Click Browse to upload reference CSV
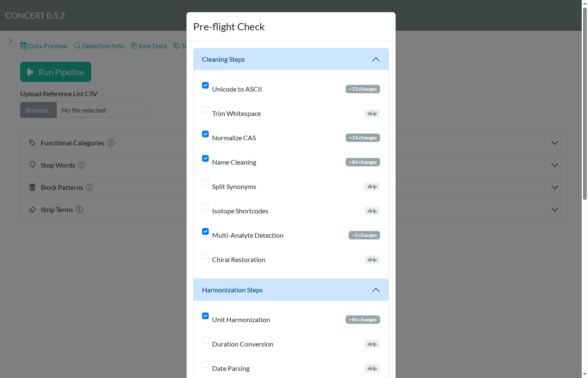The image size is (588, 378). 38,110
